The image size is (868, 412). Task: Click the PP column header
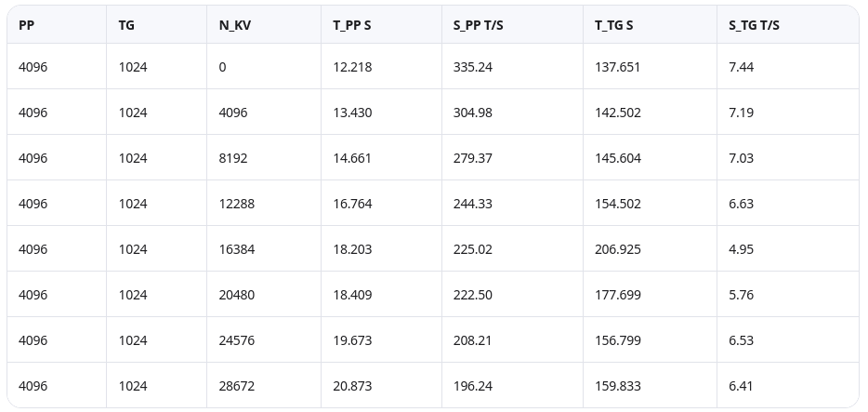[27, 25]
